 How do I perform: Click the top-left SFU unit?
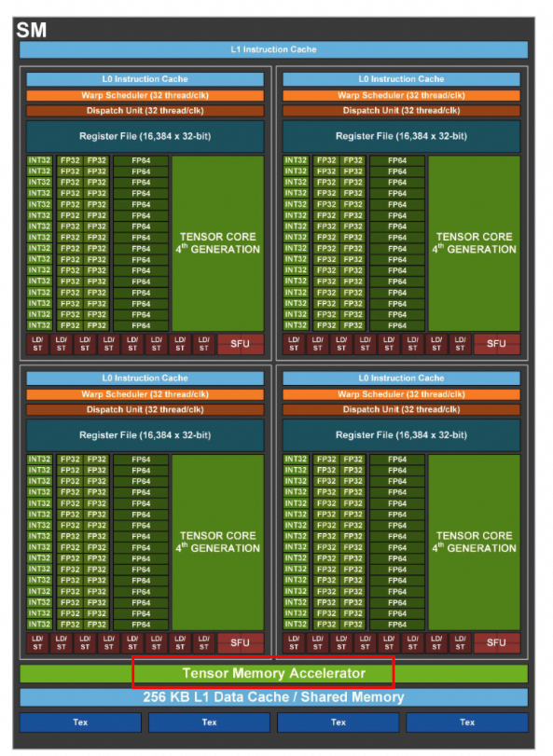(x=241, y=344)
